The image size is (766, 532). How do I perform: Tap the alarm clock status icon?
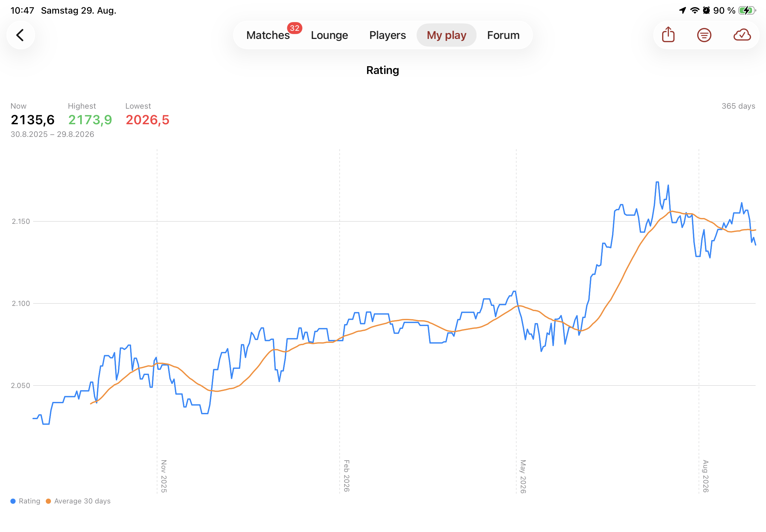(706, 10)
